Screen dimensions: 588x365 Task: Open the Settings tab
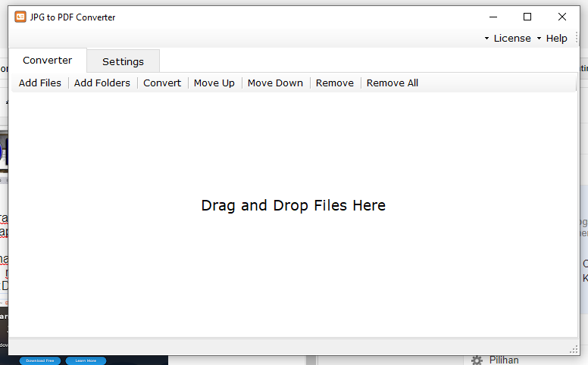point(123,61)
